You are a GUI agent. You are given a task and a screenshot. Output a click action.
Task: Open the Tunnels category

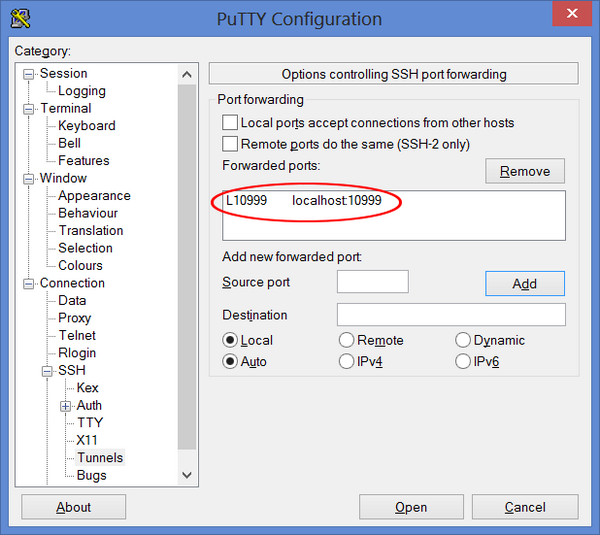tap(100, 458)
